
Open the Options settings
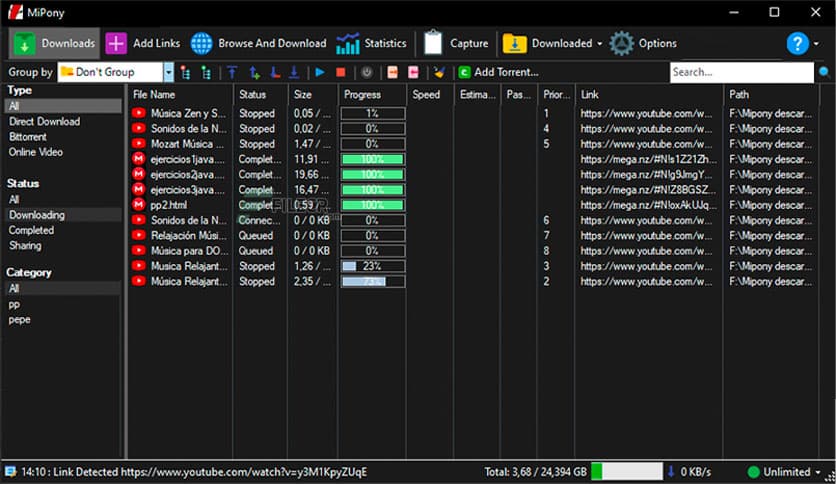coord(643,43)
